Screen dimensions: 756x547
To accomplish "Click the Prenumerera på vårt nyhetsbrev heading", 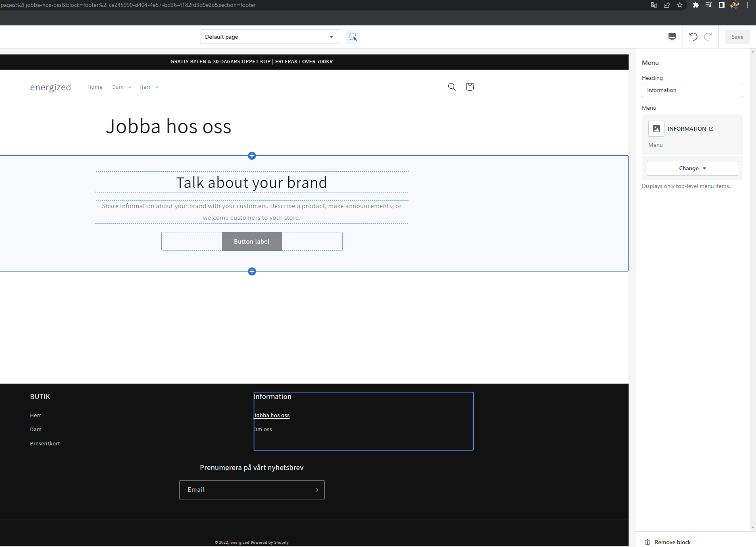I will point(252,468).
